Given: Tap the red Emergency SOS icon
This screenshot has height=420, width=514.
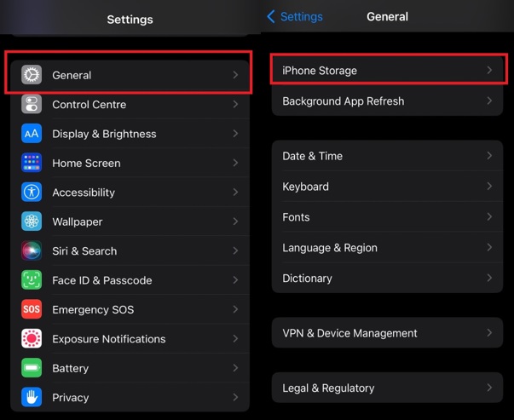Looking at the screenshot, I should [32, 309].
